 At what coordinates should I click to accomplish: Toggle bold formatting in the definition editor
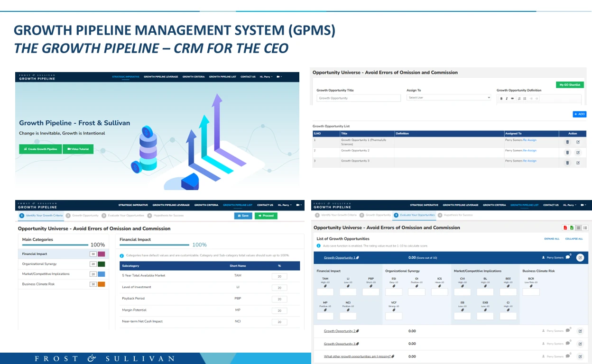point(501,98)
